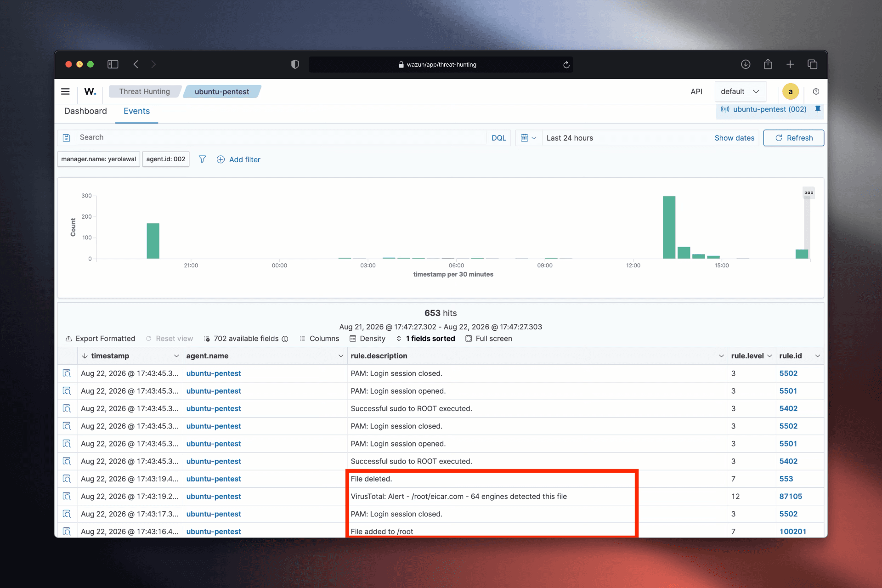
Task: Click the Threat Hunting breadcrumb
Action: 144,91
